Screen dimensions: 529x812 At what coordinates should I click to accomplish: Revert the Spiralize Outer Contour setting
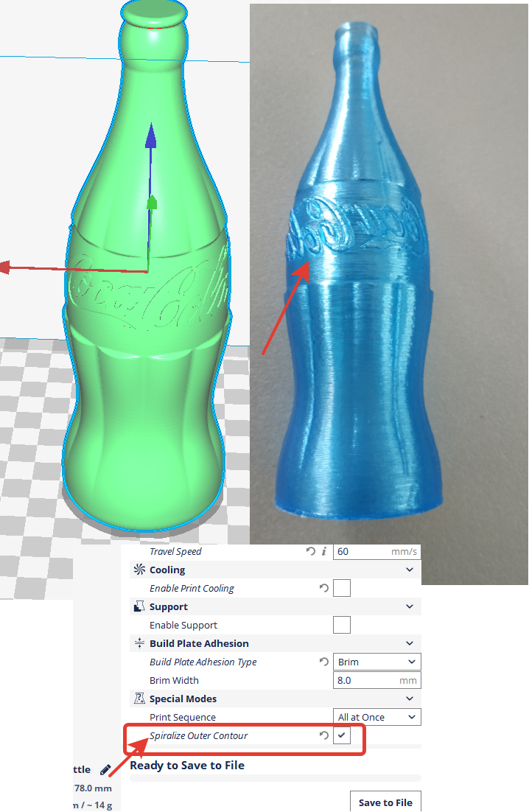pos(324,735)
